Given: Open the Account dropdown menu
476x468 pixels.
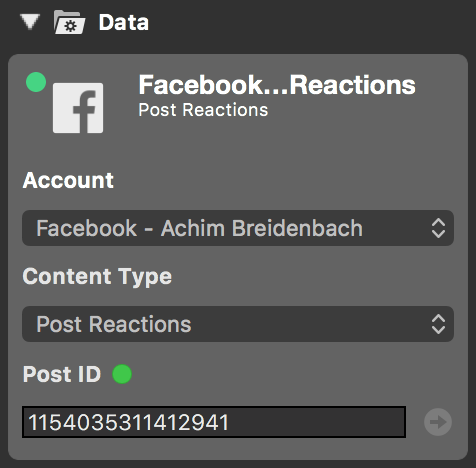Looking at the screenshot, I should click(238, 228).
